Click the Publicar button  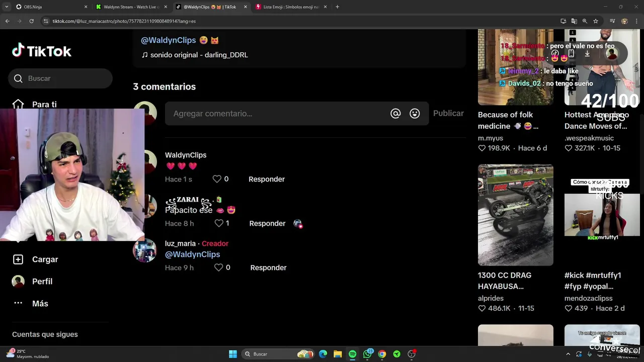pos(448,113)
